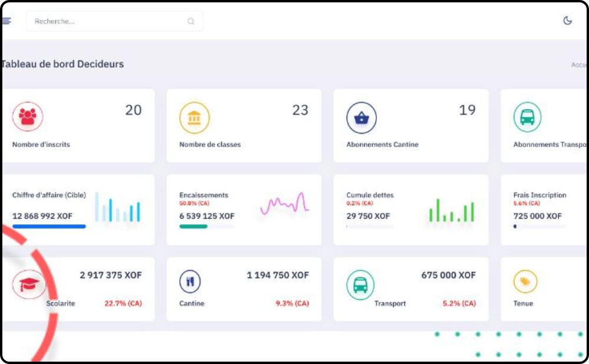Open the Nombre d'inscrits card showing 20
The height and width of the screenshot is (364, 589).
[79, 125]
